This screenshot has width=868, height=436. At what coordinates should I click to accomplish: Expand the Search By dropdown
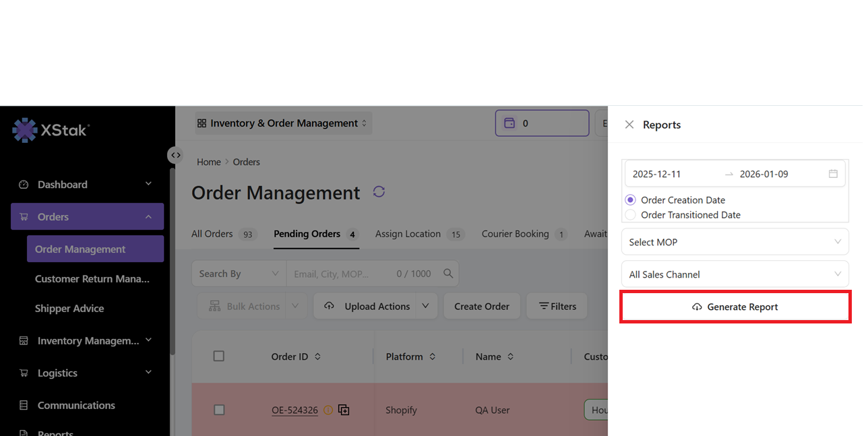pos(239,274)
